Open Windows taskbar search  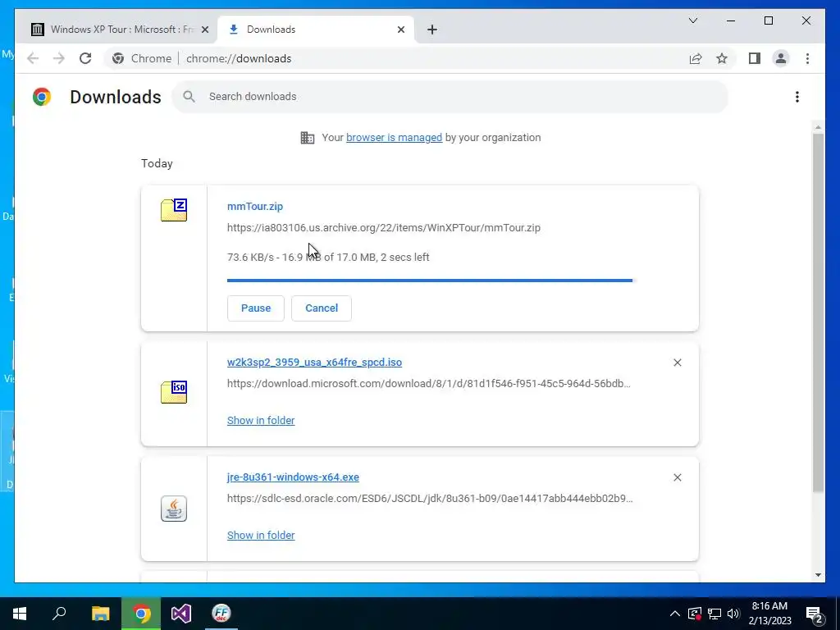coord(59,614)
